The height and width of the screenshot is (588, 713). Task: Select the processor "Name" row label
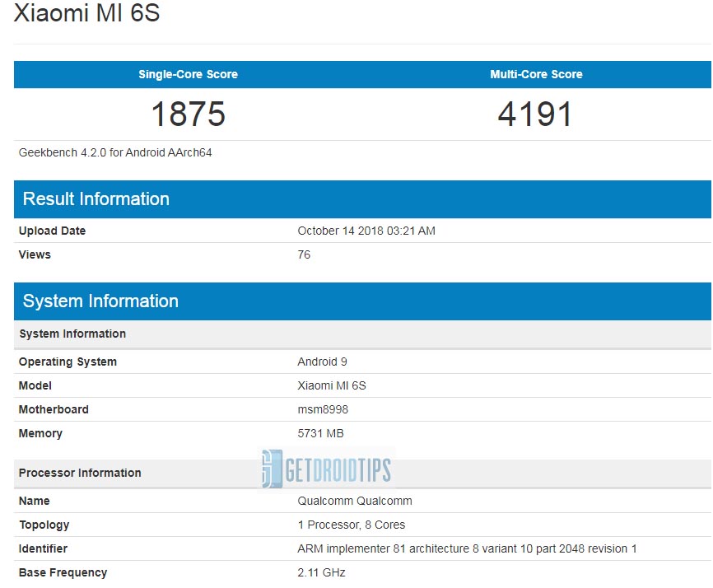[x=34, y=501]
